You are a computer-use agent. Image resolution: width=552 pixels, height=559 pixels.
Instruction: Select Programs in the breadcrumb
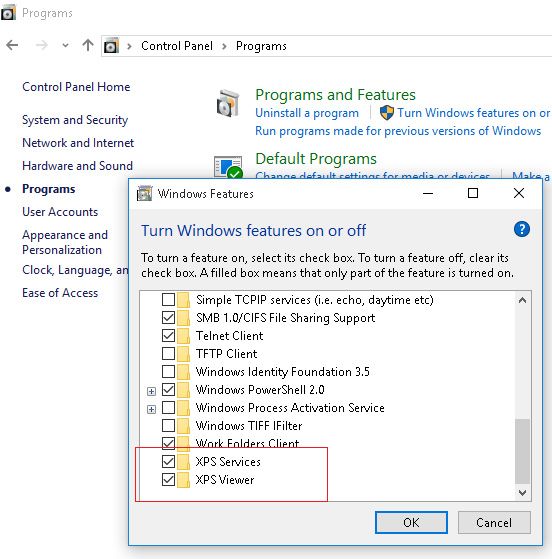[x=261, y=46]
